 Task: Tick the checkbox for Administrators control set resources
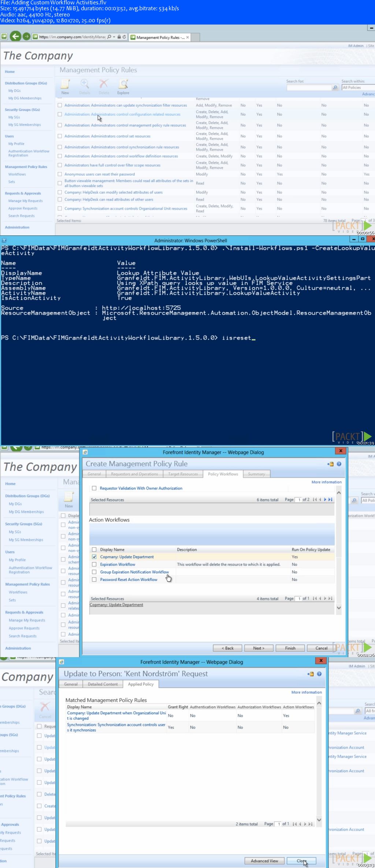click(x=60, y=136)
